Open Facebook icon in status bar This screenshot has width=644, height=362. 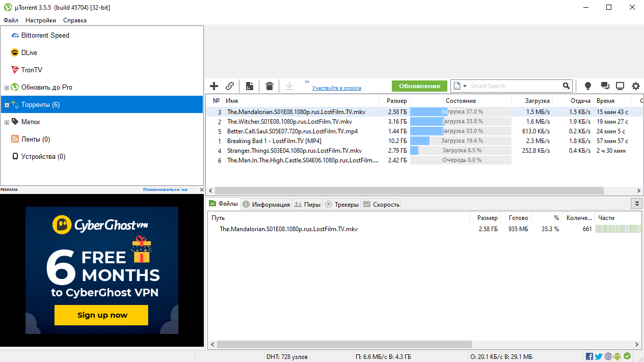[x=589, y=356]
